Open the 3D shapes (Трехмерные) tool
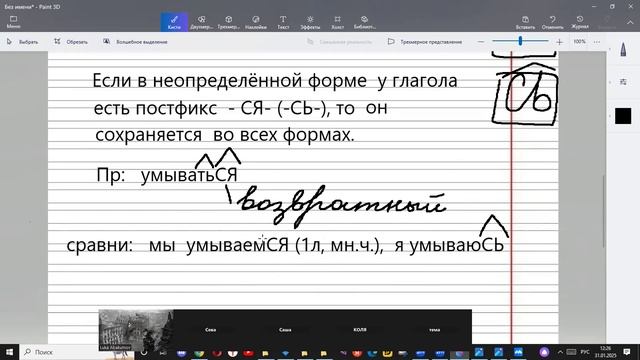640x360 pixels. (x=229, y=22)
